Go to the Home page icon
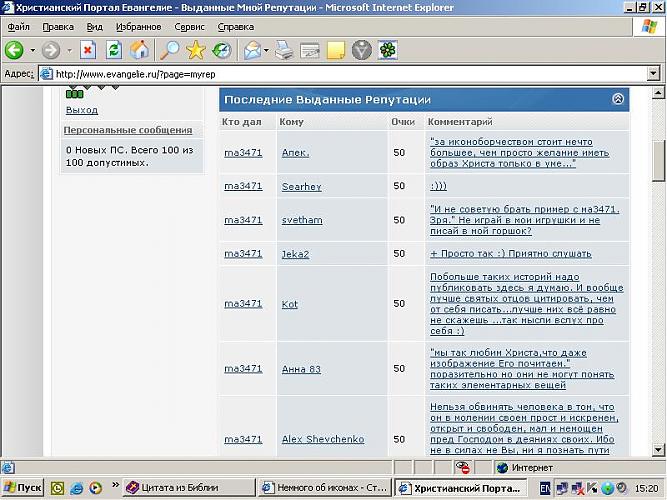This screenshot has height=500, width=667. click(139, 49)
